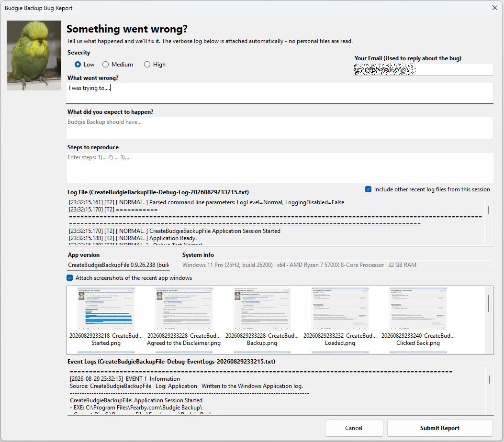
Task: Submit the bug report
Action: tap(440, 428)
